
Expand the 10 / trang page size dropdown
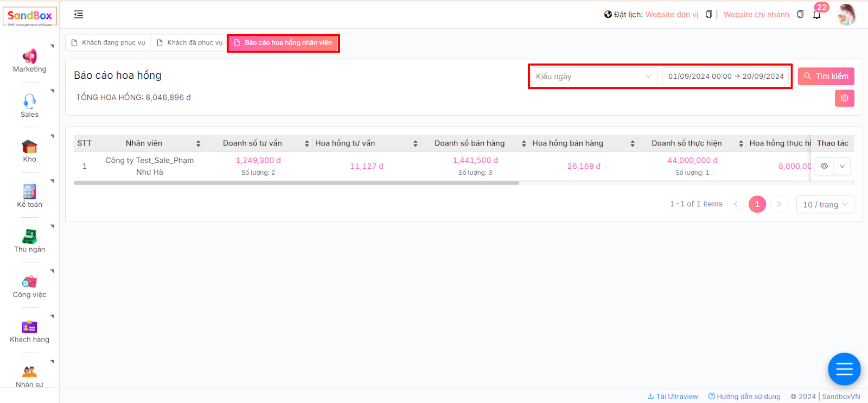[x=825, y=205]
